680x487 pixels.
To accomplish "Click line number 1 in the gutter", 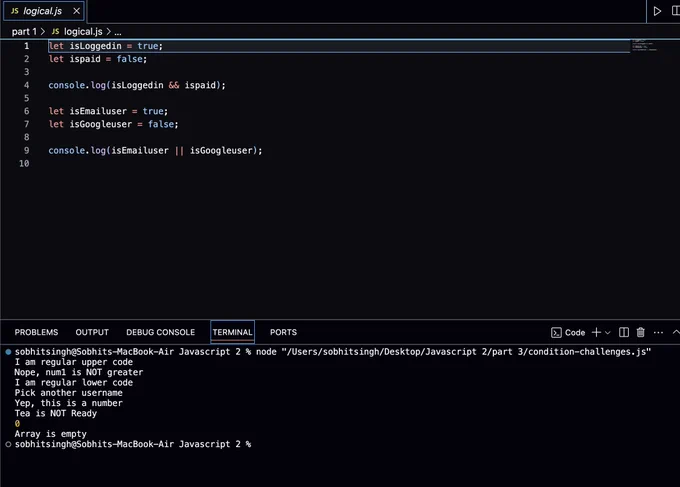I will (26, 46).
